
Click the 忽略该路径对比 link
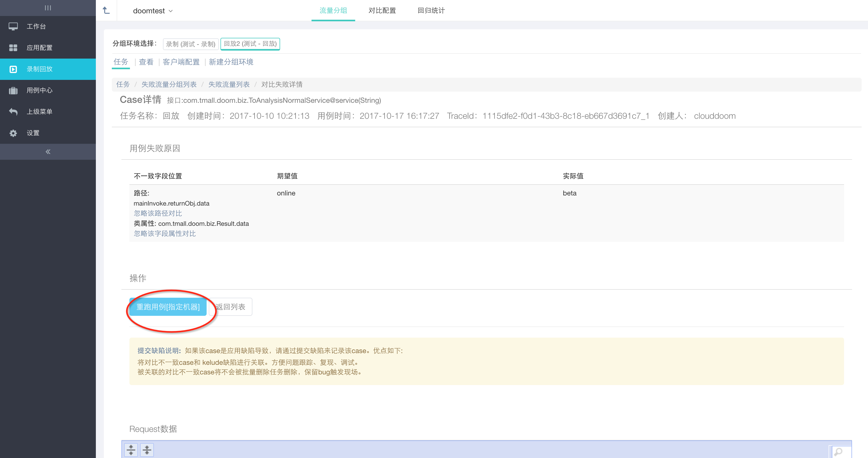158,213
